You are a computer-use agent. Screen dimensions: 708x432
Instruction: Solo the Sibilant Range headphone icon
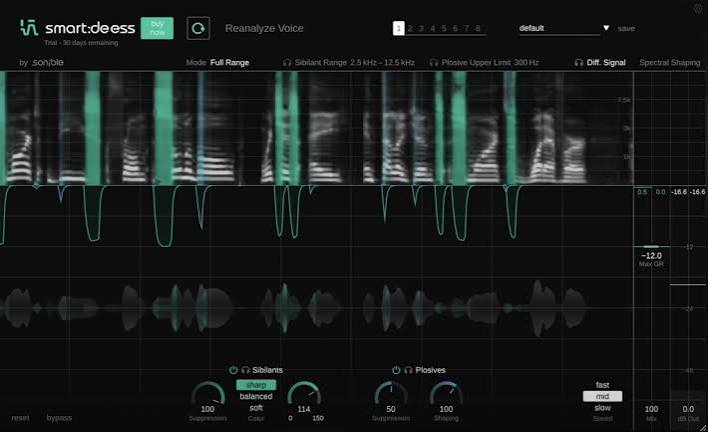click(287, 62)
